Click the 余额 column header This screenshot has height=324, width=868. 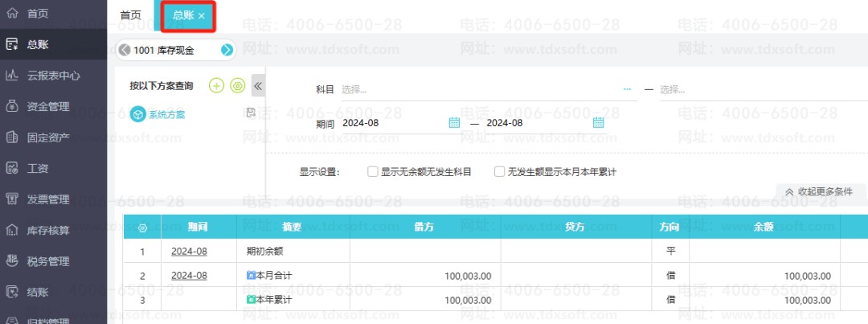pyautogui.click(x=765, y=227)
